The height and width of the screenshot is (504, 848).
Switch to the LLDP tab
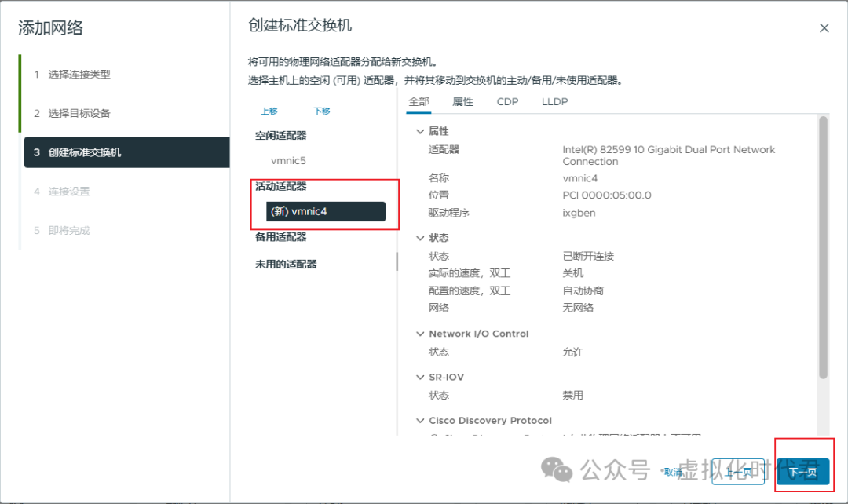coord(554,101)
